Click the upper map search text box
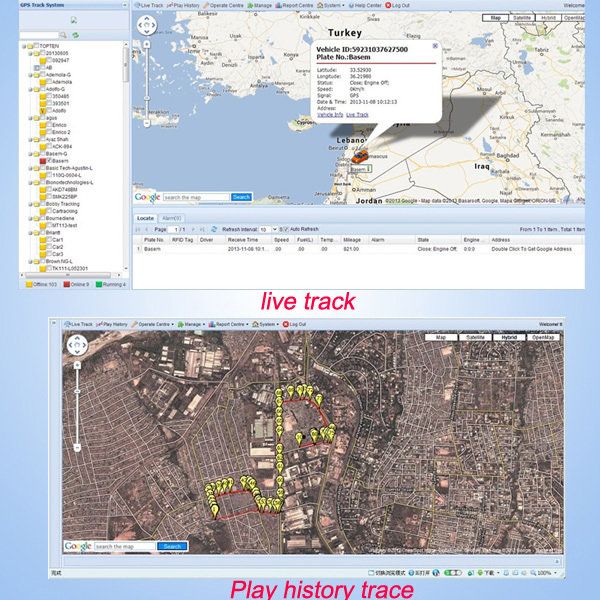 click(196, 197)
